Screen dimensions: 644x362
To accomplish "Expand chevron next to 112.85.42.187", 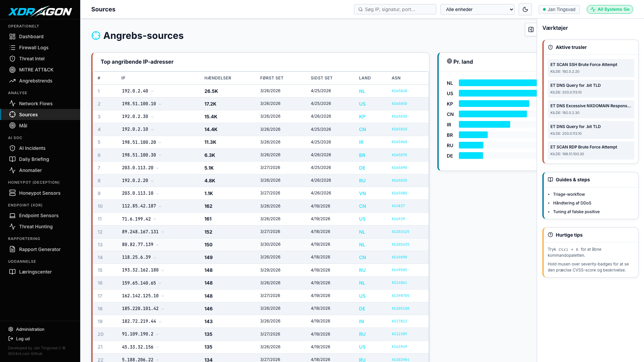I will pyautogui.click(x=160, y=206).
